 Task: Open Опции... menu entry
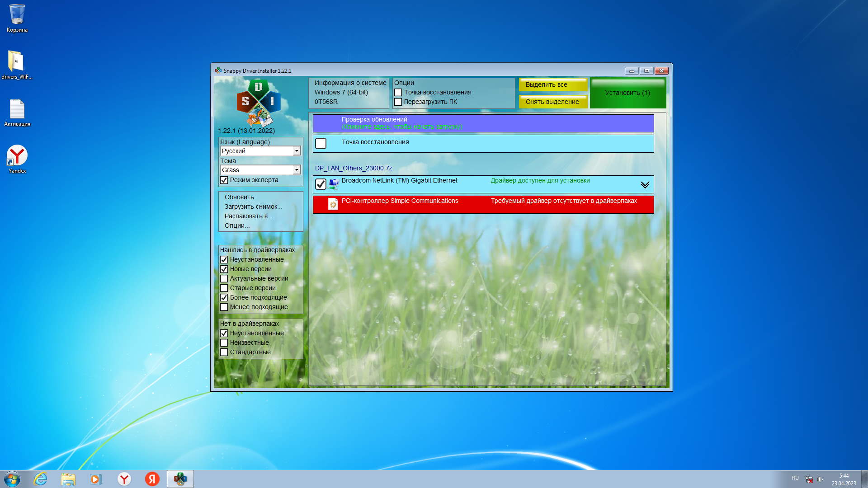coord(237,226)
